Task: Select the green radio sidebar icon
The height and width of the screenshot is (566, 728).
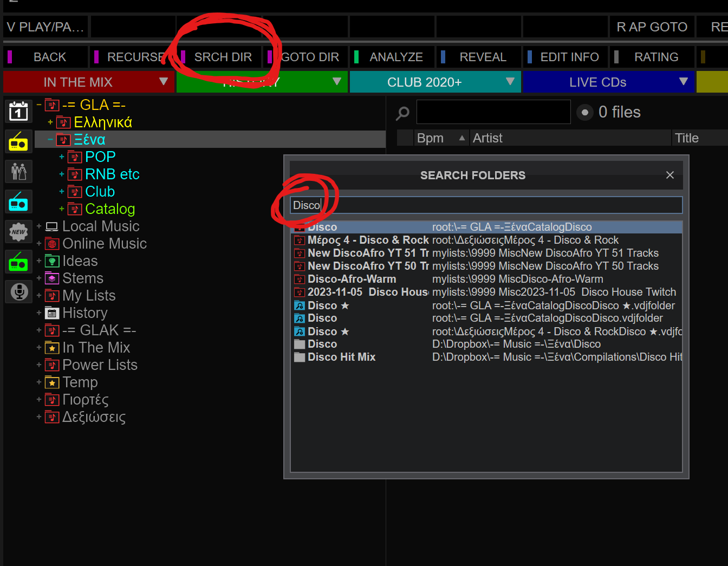Action: pyautogui.click(x=19, y=262)
